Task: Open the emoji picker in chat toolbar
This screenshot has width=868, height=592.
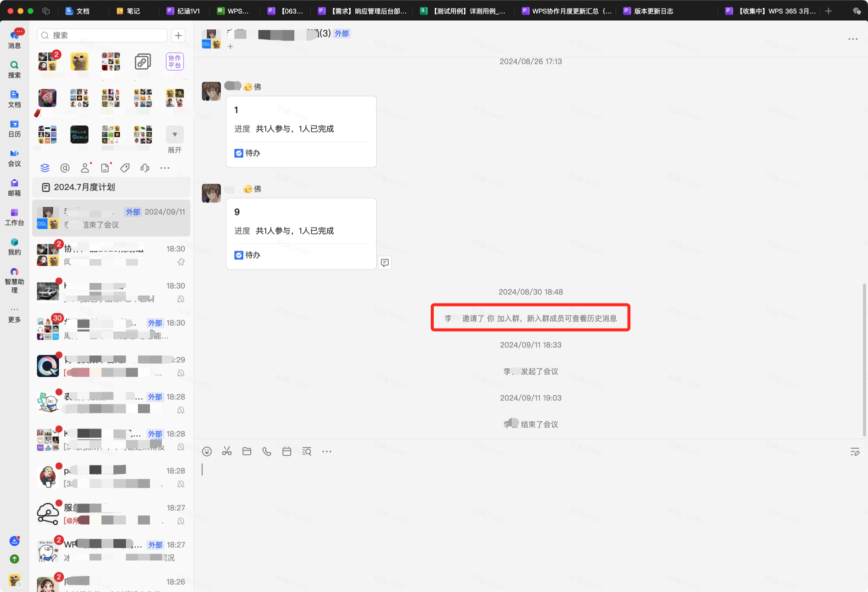Action: tap(207, 451)
